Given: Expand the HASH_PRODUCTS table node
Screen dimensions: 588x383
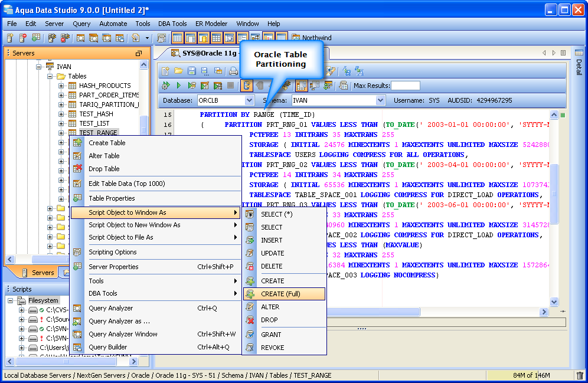Looking at the screenshot, I should tap(61, 86).
